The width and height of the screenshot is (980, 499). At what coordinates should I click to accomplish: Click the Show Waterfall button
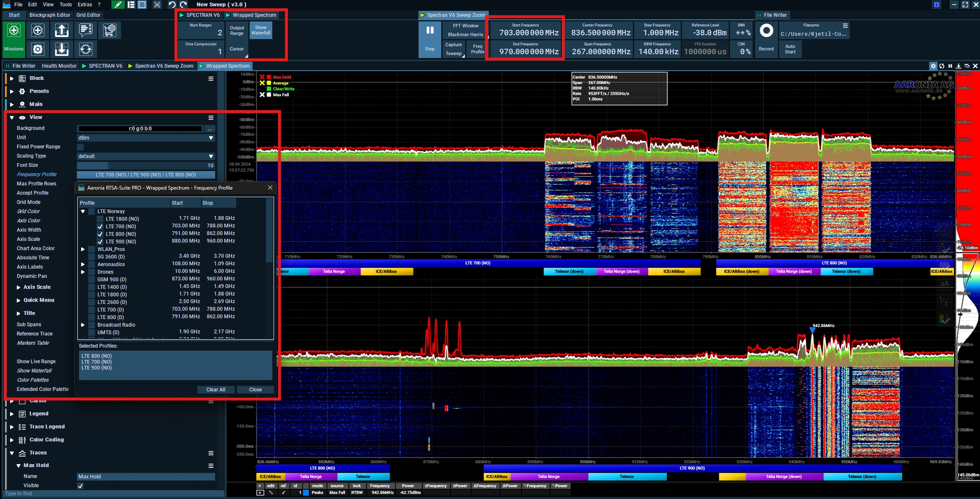tap(261, 30)
